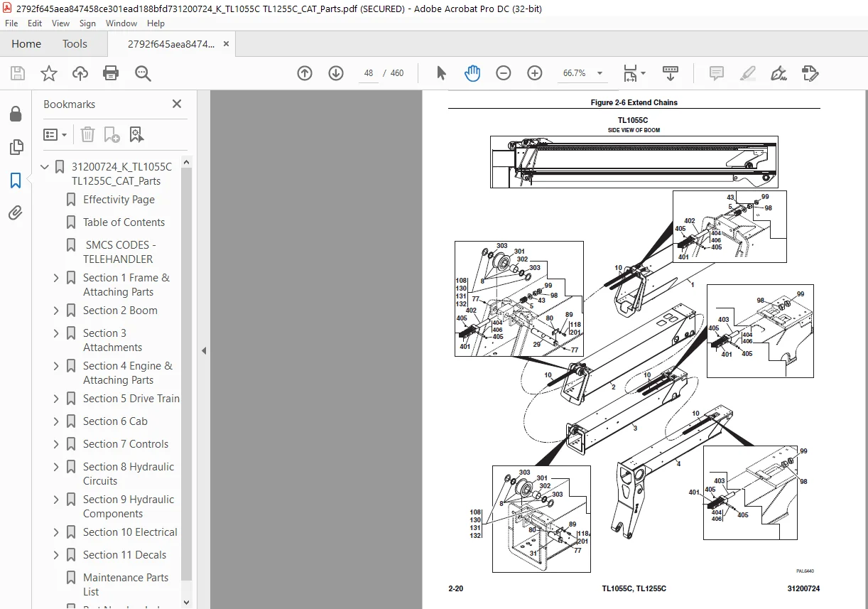Close the open document tab

[227, 44]
